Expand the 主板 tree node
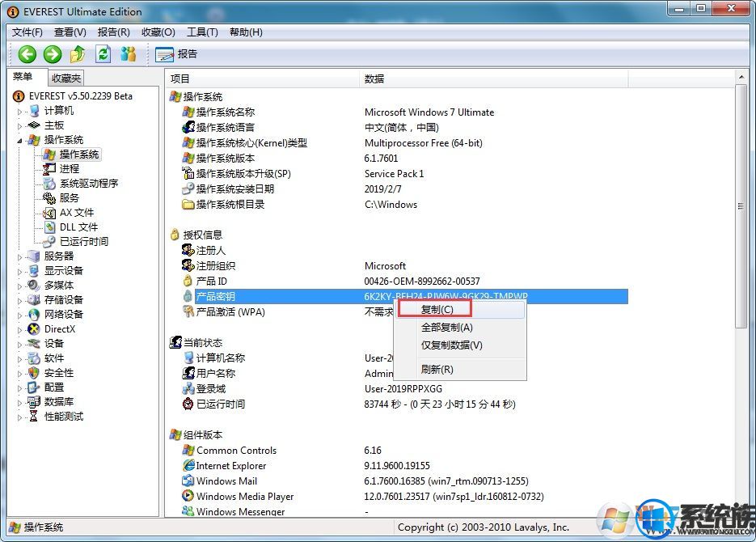The width and height of the screenshot is (756, 542). (x=19, y=126)
